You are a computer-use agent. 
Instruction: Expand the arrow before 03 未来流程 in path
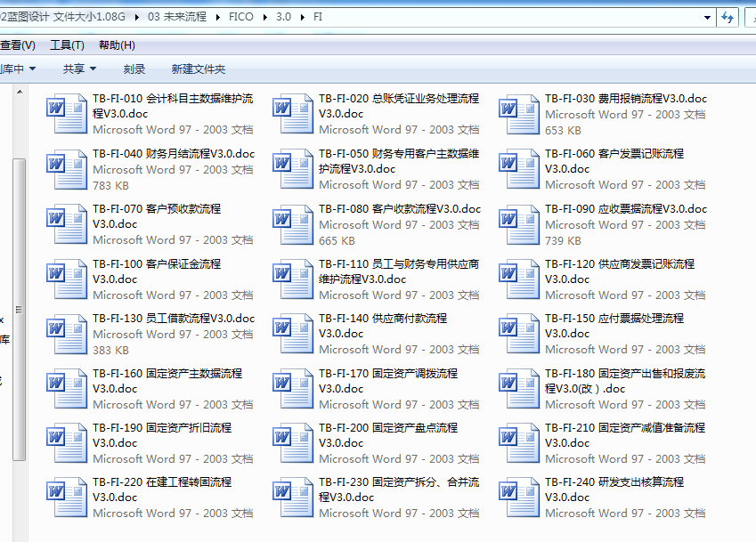click(x=137, y=17)
